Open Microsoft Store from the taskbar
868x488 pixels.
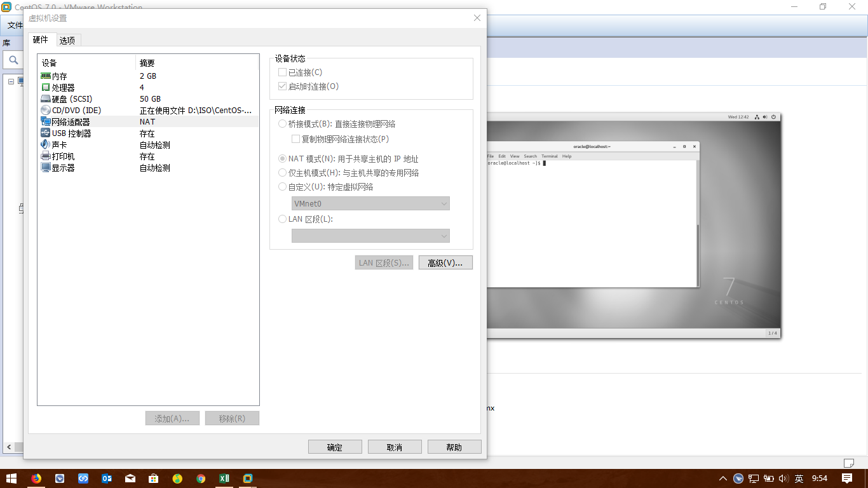(153, 478)
